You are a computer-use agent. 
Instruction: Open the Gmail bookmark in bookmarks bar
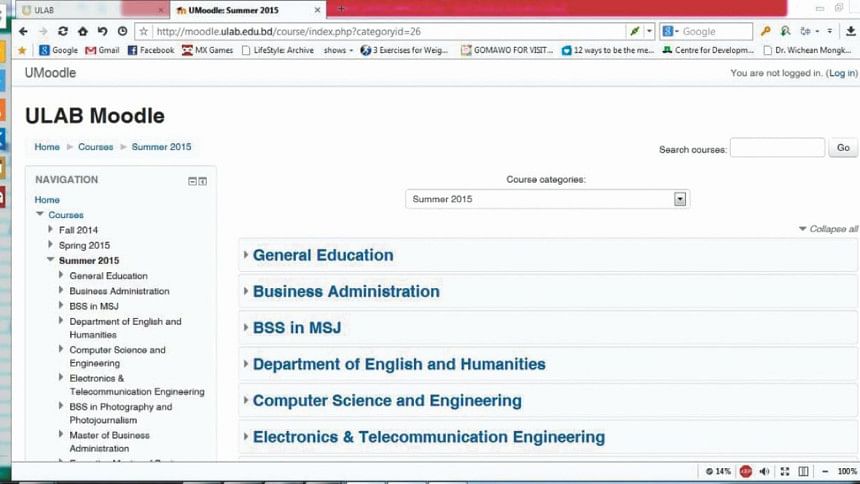click(103, 50)
